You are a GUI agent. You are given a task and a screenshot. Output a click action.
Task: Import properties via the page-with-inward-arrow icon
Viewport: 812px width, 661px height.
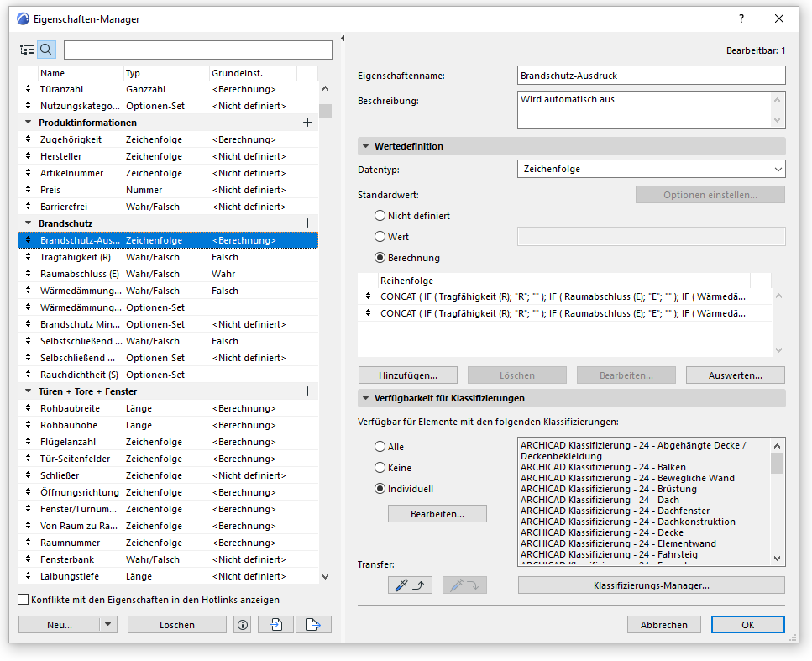pos(275,624)
